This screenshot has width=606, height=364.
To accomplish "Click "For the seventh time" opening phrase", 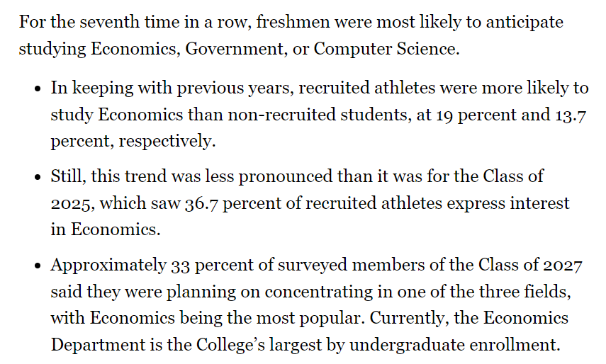I will tap(99, 22).
